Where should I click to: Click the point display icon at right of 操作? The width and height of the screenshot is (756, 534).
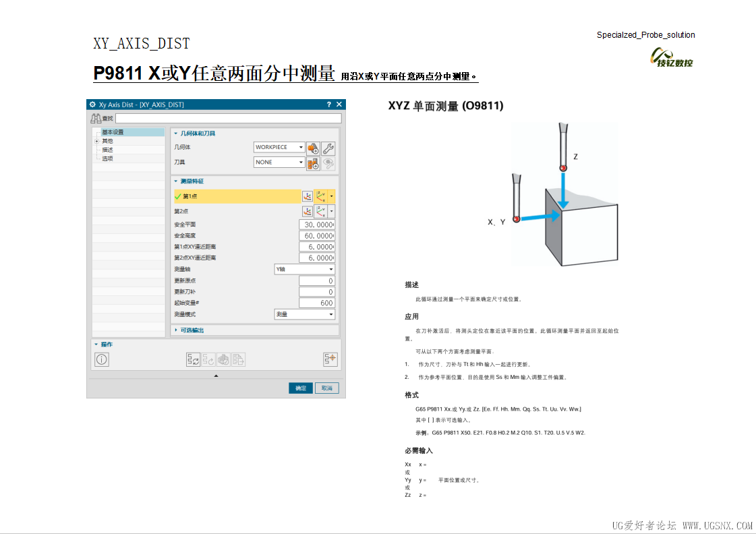(x=330, y=359)
